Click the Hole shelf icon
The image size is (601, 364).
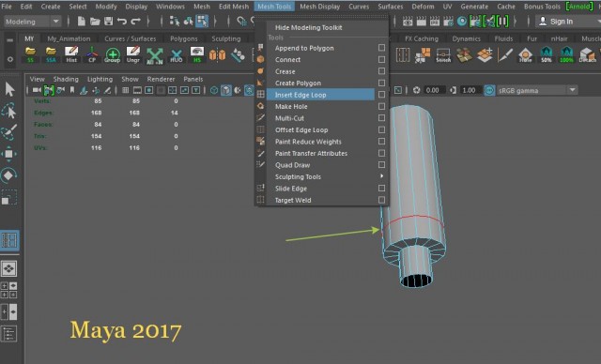tap(526, 54)
